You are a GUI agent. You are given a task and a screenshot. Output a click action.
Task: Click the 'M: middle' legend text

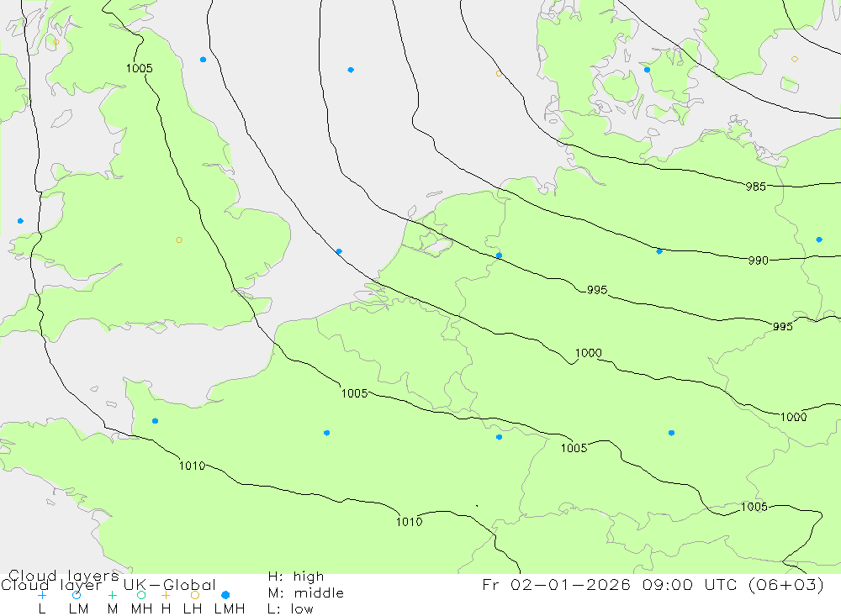[306, 593]
